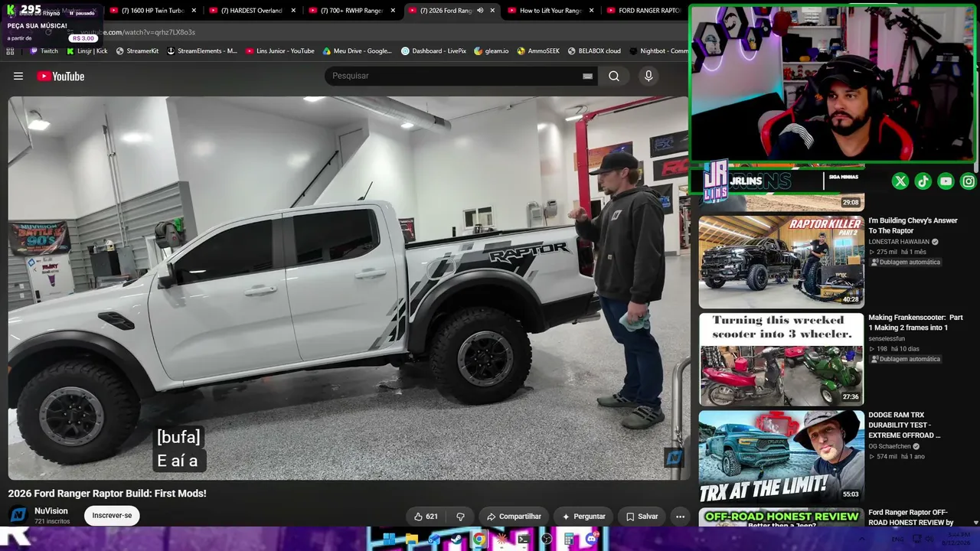Open the DODGE RAM TRX DURABILITY TEST title
This screenshot has height=551, width=980.
coord(904,425)
